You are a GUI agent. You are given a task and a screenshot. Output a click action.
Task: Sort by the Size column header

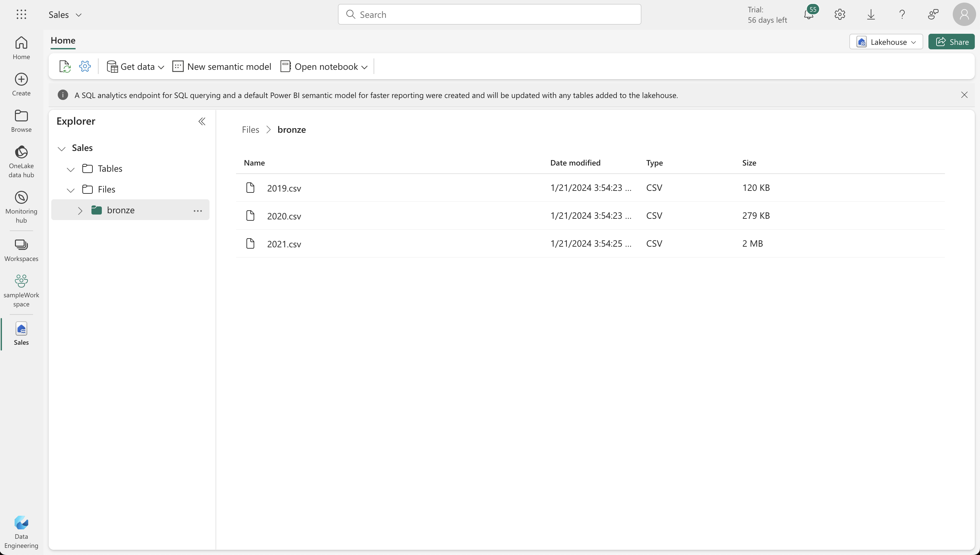[x=749, y=163]
